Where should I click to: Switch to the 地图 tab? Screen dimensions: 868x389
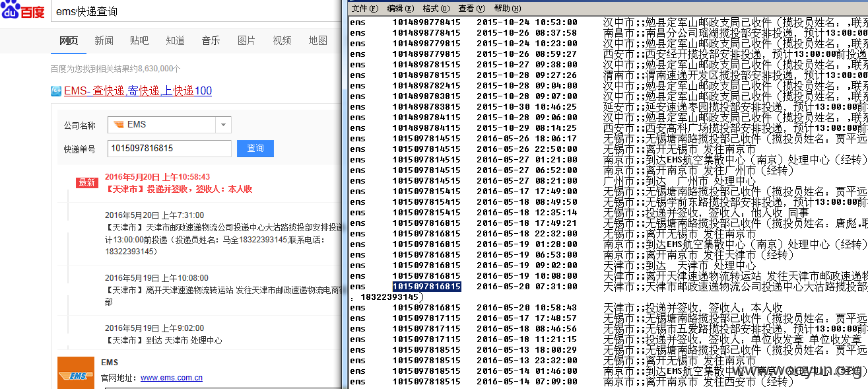(317, 41)
